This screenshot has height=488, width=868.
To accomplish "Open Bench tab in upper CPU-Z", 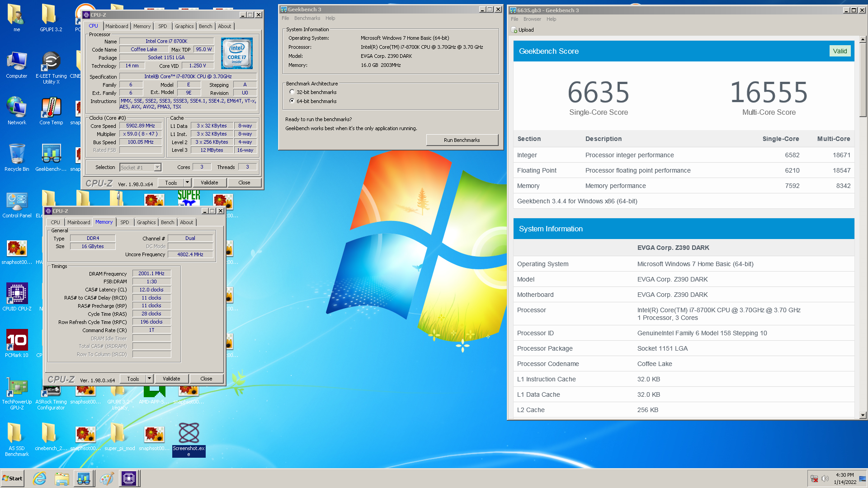I will coord(206,26).
